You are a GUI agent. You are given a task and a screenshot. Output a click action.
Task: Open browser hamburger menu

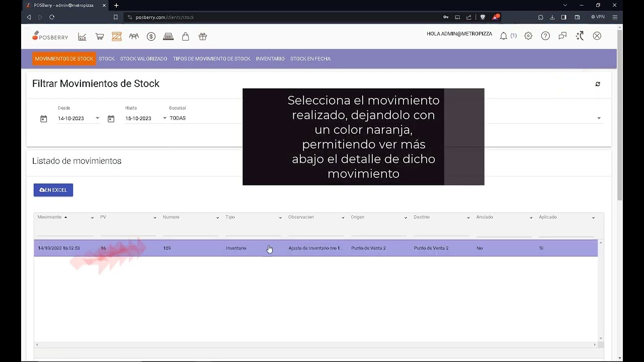(x=615, y=17)
